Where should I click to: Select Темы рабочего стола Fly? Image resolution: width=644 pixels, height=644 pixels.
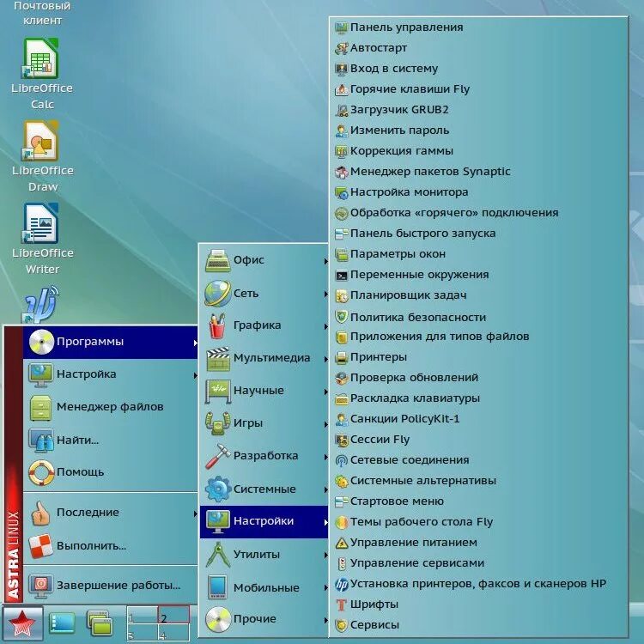(479, 522)
